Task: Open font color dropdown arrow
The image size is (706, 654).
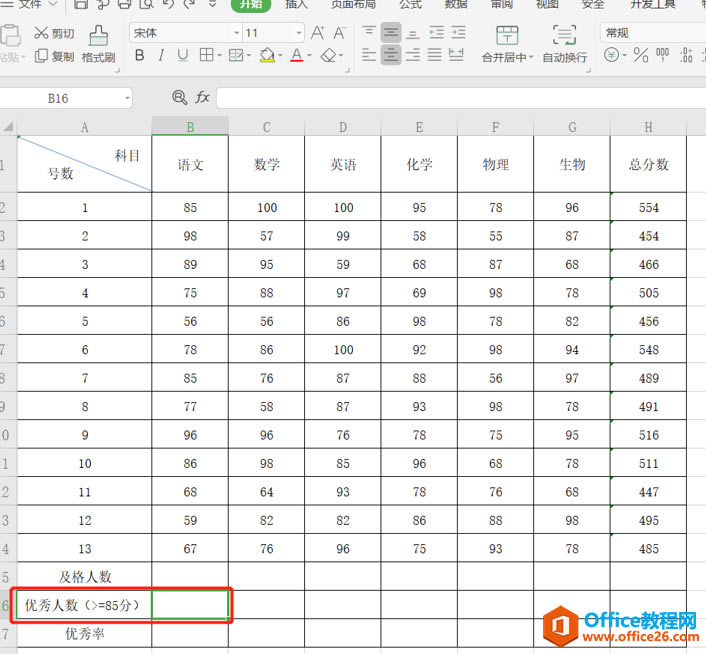Action: (x=309, y=55)
